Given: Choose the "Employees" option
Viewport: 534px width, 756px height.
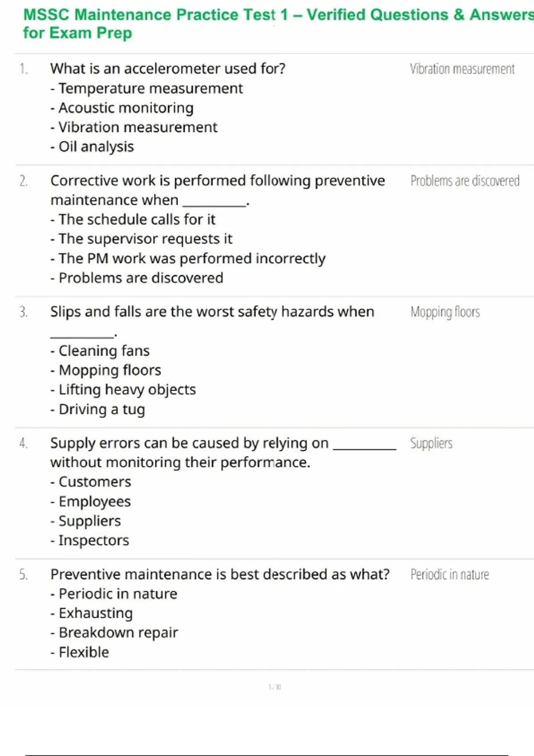Looking at the screenshot, I should click(95, 502).
